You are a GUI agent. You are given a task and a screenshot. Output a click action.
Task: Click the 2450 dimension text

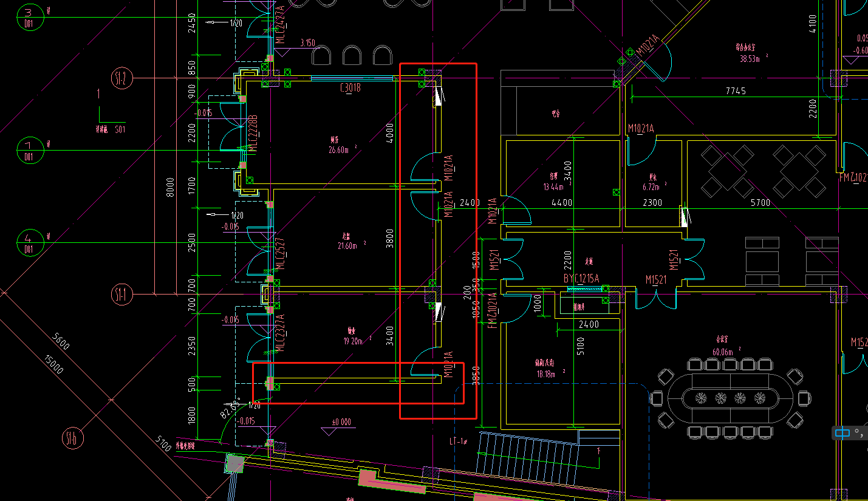click(x=193, y=22)
